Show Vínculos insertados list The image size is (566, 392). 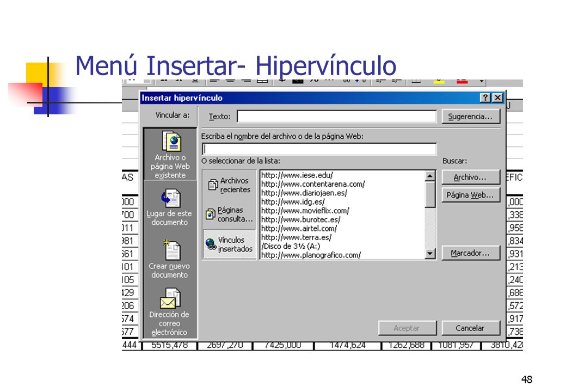click(230, 244)
